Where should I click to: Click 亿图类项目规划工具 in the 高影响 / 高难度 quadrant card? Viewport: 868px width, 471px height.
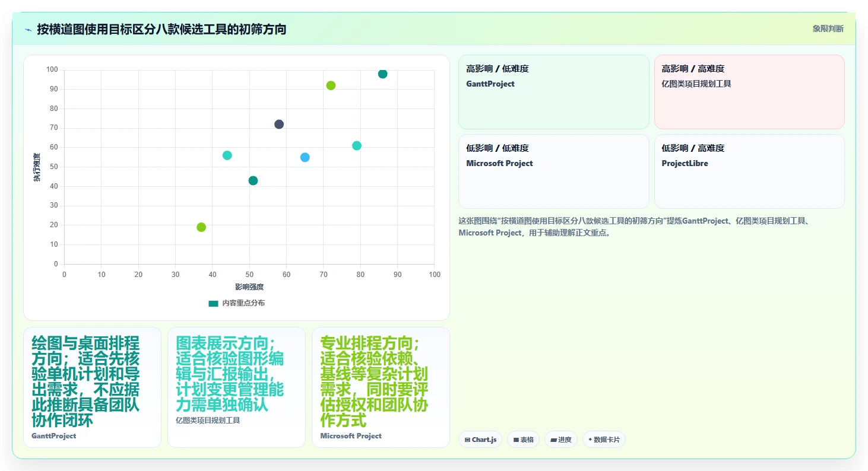tap(696, 84)
